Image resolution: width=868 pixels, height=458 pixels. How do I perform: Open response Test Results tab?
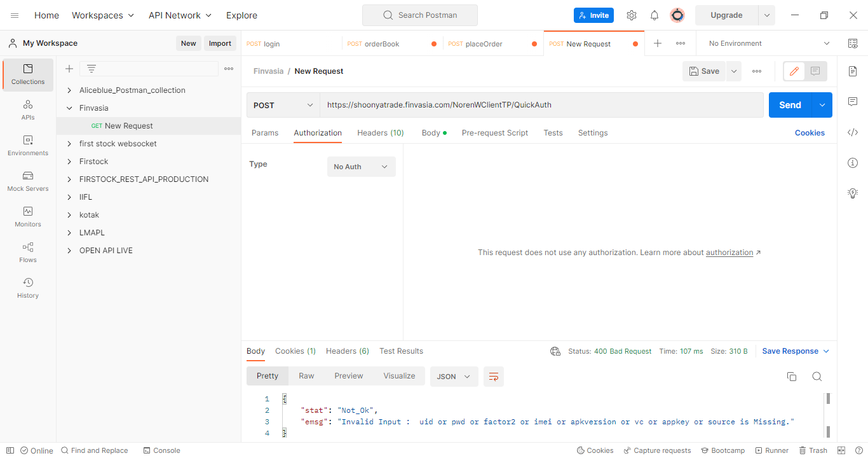click(x=401, y=351)
